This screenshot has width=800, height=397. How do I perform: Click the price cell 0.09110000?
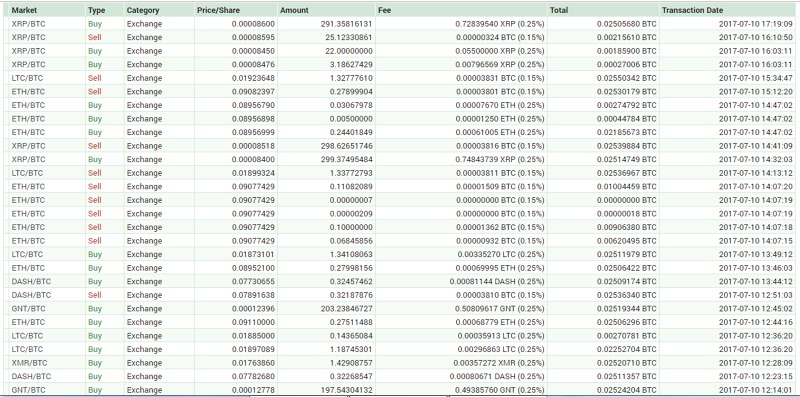[x=236, y=322]
